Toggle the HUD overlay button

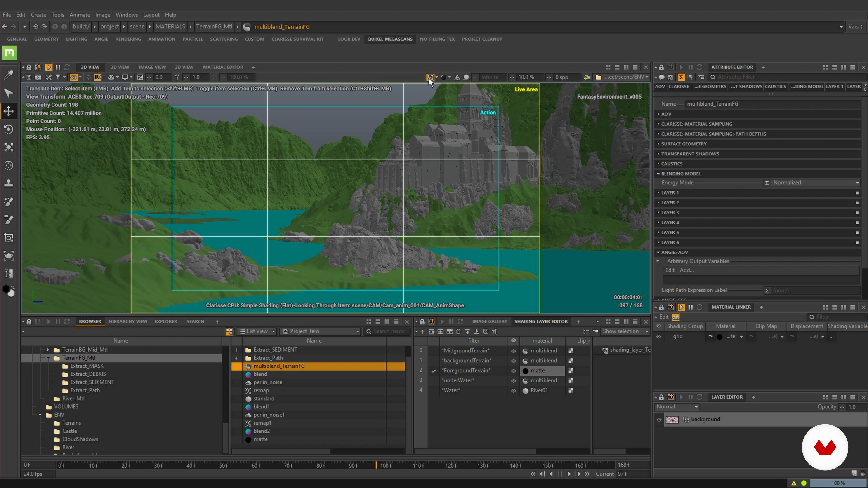pos(98,77)
